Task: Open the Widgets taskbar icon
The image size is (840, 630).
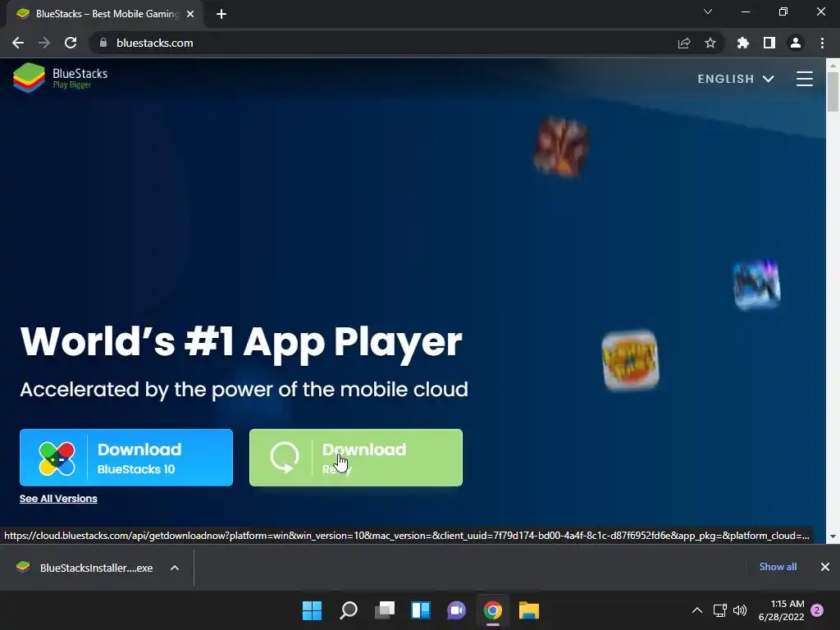Action: [421, 610]
